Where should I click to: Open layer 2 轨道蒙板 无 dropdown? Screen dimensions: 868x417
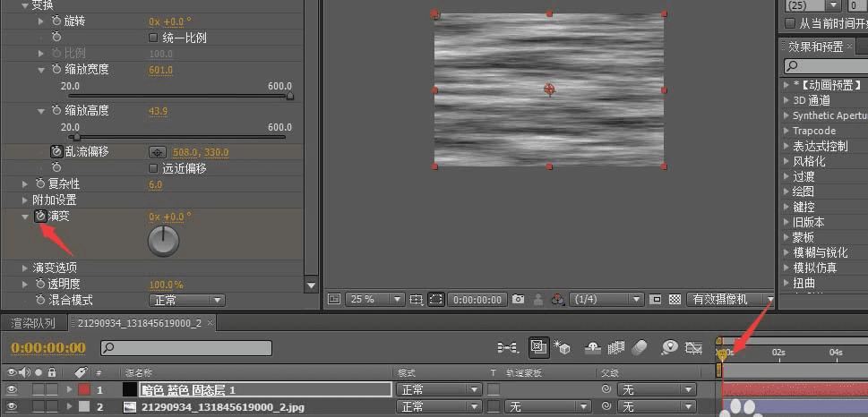point(547,407)
